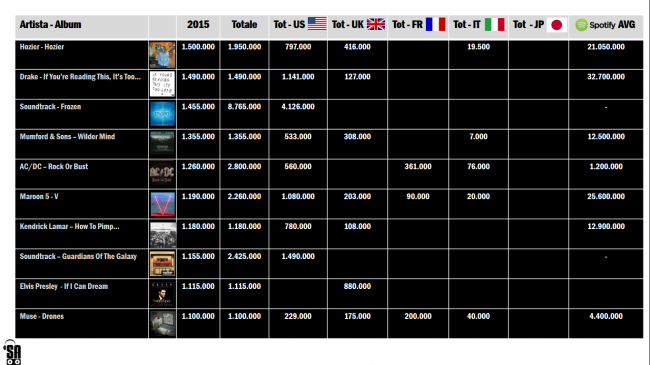This screenshot has width=650, height=365.
Task: Select the 'Kendrick Lamar – How To Pimp...' title
Action: pyautogui.click(x=69, y=226)
